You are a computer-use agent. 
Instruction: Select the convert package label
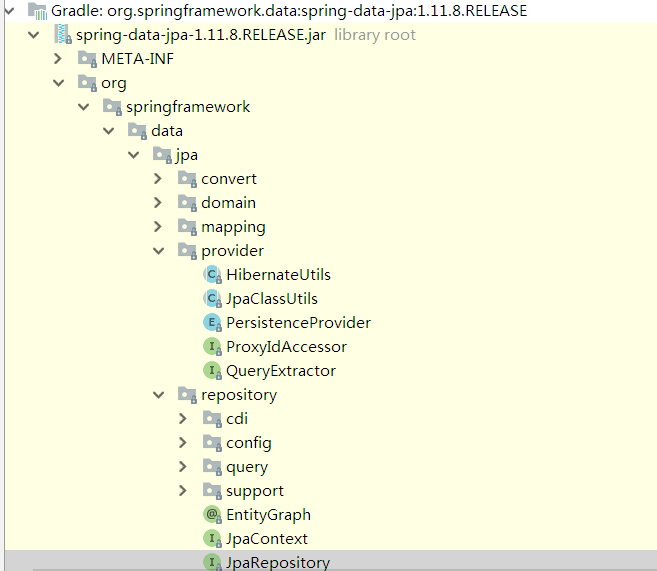pyautogui.click(x=229, y=179)
